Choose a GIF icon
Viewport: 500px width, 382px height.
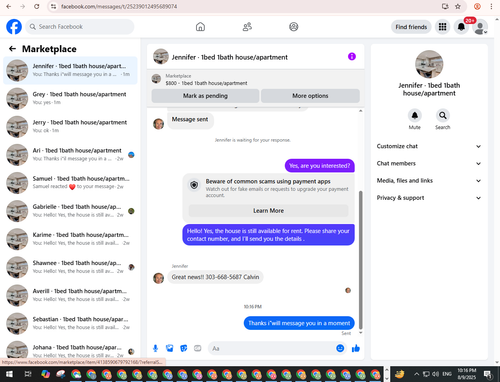tap(198, 348)
